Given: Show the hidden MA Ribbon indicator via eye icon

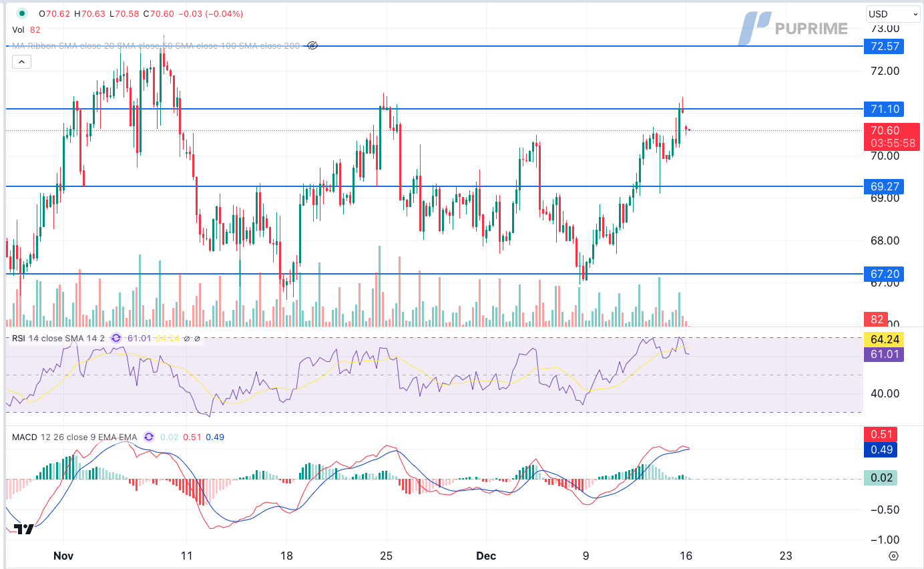Looking at the screenshot, I should click(312, 45).
